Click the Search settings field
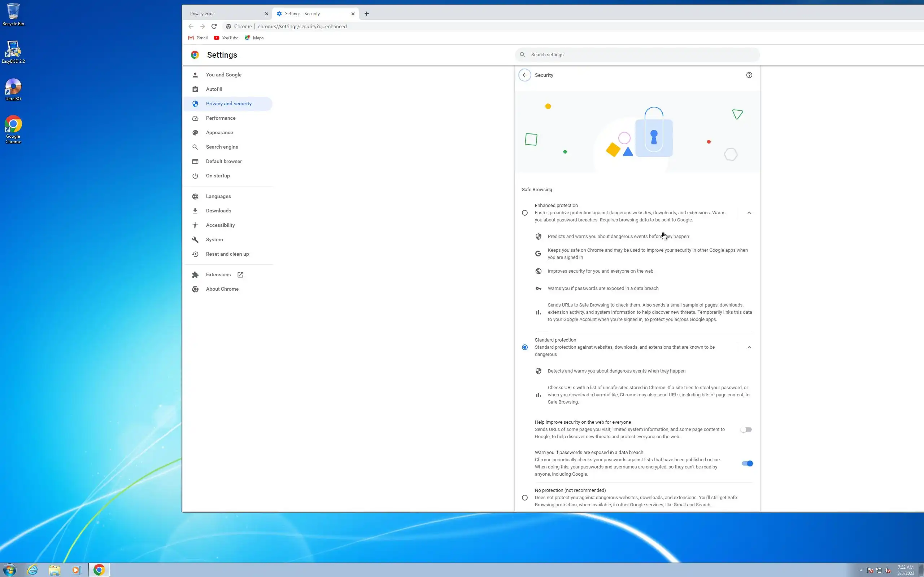924x577 pixels. point(641,54)
